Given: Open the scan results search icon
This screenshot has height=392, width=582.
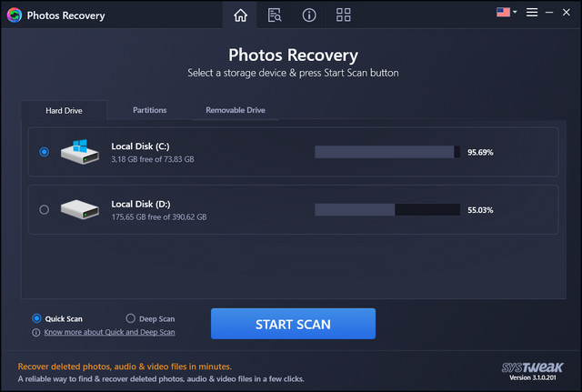Looking at the screenshot, I should coord(274,15).
